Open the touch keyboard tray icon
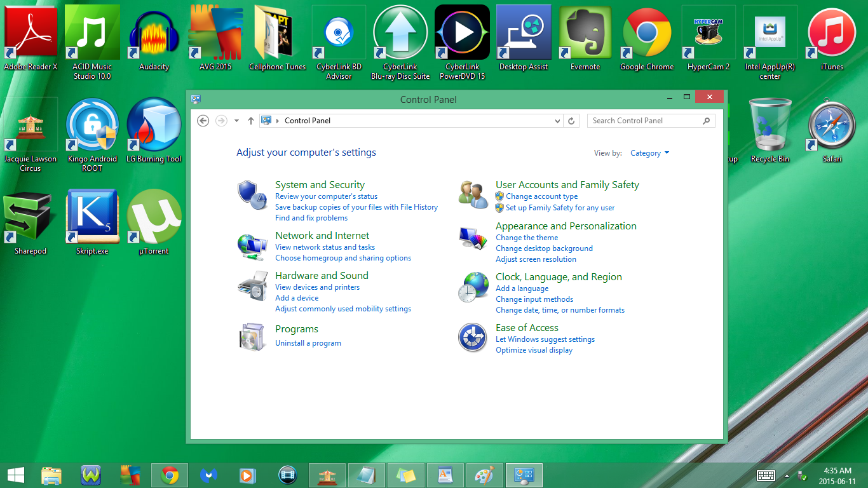 point(766,475)
